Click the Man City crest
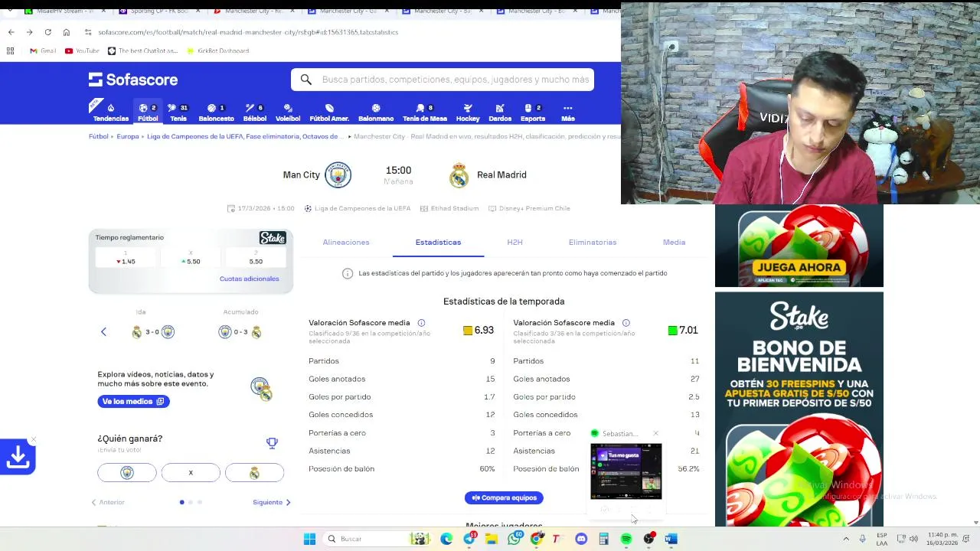The height and width of the screenshot is (551, 980). (x=338, y=174)
